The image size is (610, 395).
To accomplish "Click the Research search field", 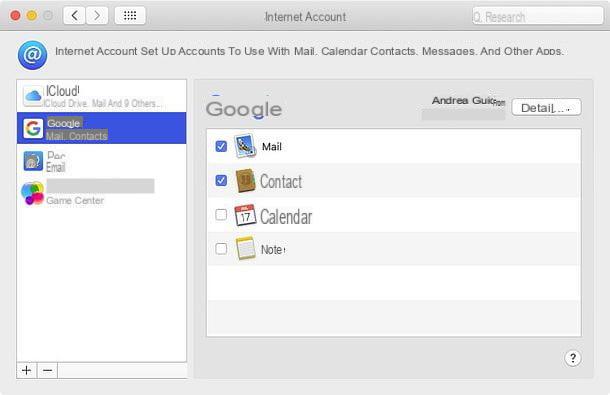I will point(538,16).
